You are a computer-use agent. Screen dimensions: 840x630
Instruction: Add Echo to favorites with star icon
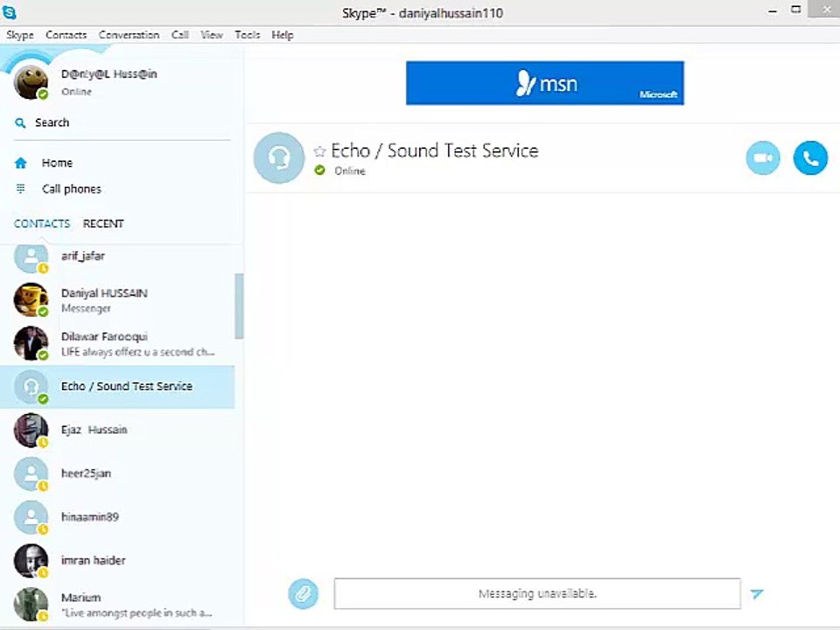coord(320,151)
